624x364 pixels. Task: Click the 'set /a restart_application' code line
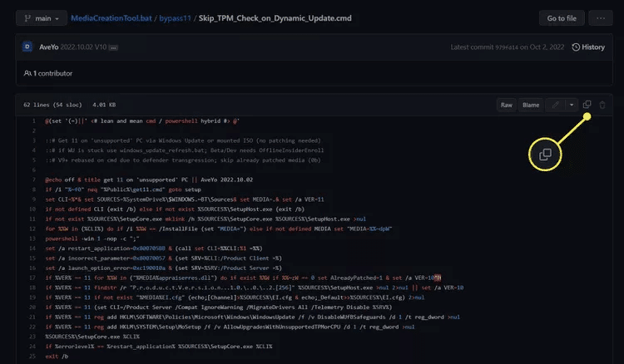[154, 248]
